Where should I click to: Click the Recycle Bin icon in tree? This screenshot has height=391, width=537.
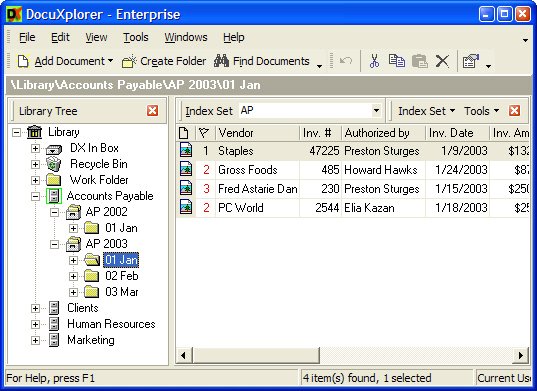(x=53, y=164)
